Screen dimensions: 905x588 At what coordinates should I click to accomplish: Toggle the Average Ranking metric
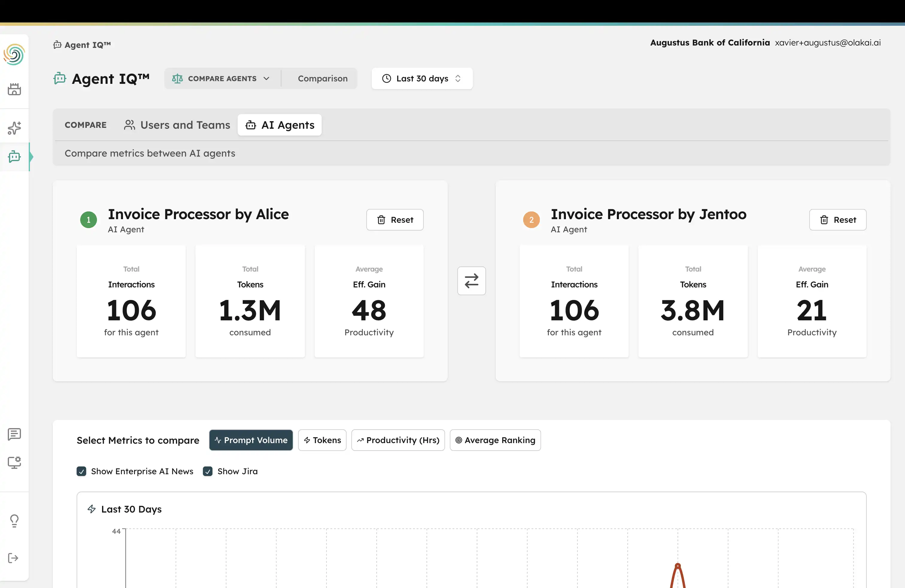coord(495,440)
